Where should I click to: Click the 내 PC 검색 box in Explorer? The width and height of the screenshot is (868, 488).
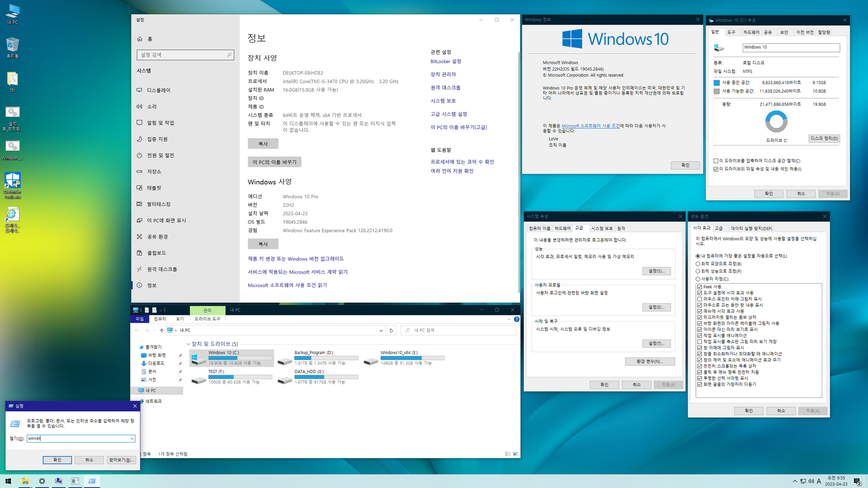point(459,330)
